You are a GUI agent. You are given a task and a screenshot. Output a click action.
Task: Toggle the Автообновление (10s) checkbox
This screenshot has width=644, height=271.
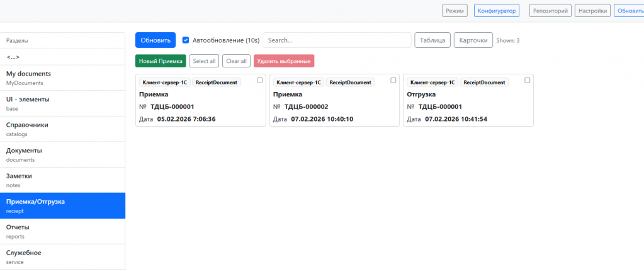[x=186, y=40]
